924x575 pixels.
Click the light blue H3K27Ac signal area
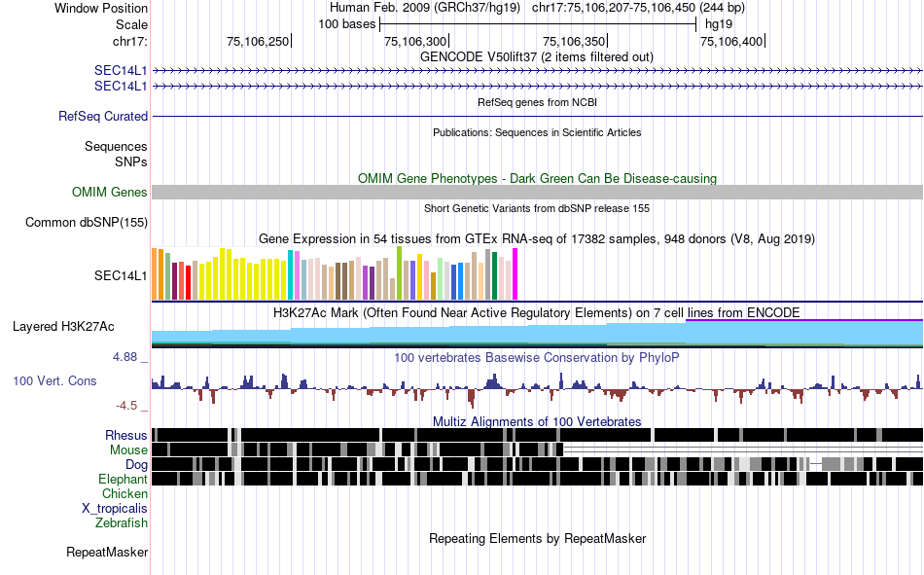(x=537, y=334)
